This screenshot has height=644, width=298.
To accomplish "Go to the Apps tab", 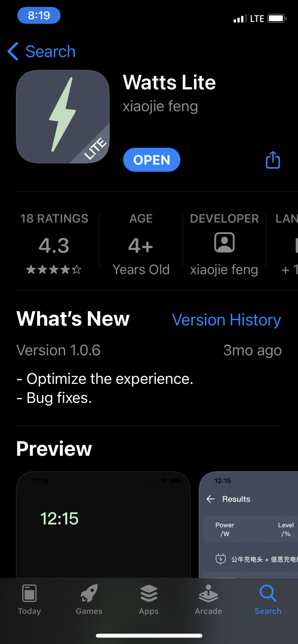I will click(x=149, y=600).
